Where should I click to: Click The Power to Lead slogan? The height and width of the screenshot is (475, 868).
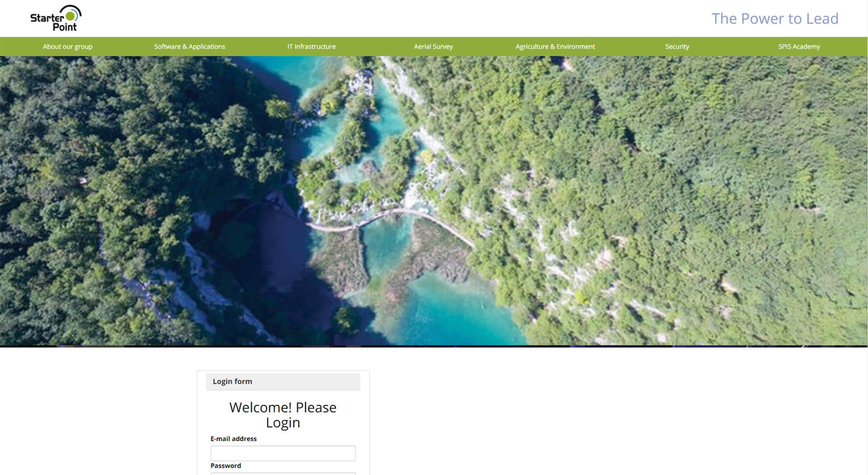(775, 19)
